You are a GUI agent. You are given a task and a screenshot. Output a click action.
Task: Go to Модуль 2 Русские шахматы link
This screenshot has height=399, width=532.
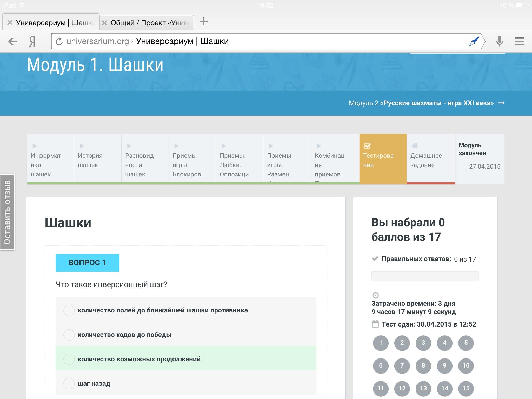[426, 103]
